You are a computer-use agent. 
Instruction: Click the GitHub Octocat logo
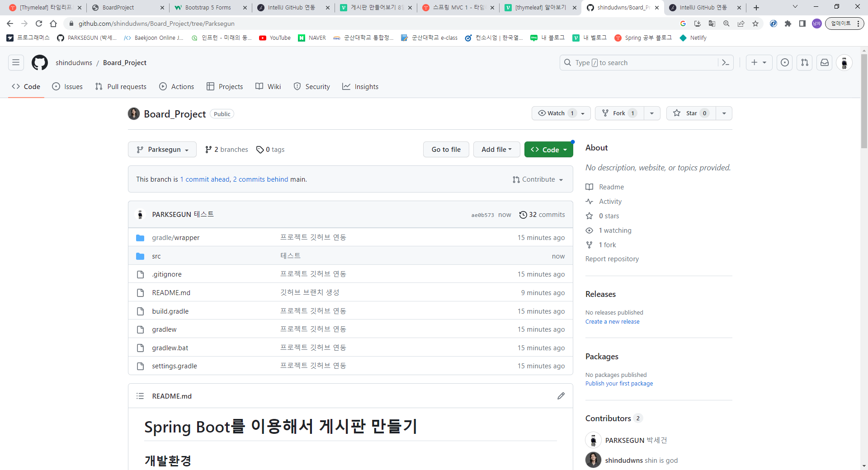(x=40, y=62)
